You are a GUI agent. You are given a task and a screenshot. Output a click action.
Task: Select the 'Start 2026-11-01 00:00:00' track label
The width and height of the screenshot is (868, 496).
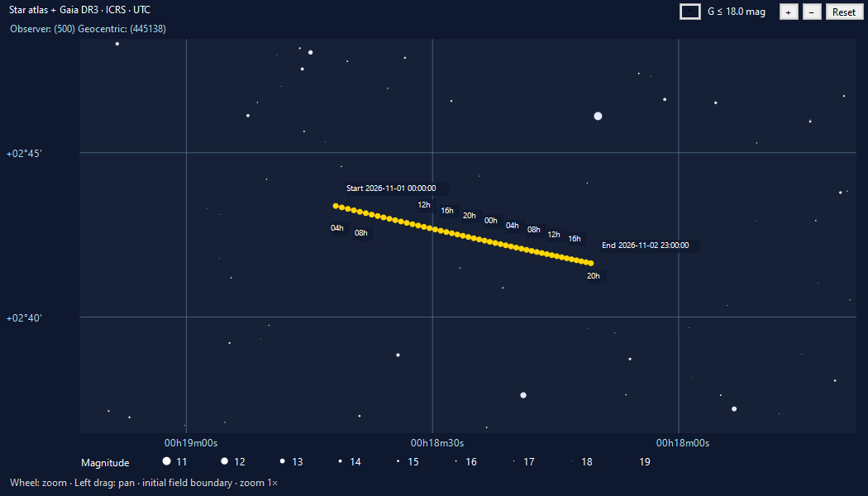[x=391, y=188]
